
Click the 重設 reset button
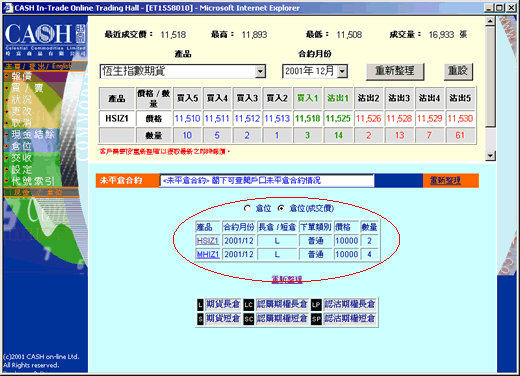458,71
